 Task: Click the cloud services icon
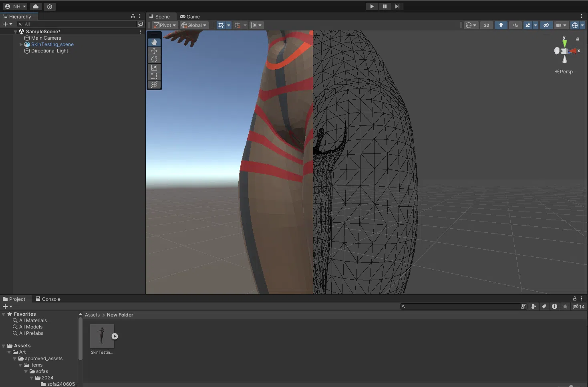click(36, 6)
